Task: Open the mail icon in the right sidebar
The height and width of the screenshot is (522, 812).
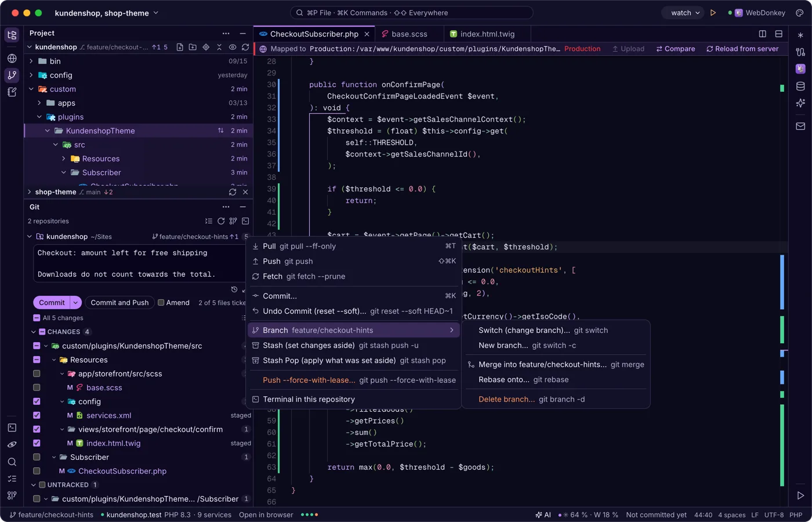Action: tap(800, 126)
